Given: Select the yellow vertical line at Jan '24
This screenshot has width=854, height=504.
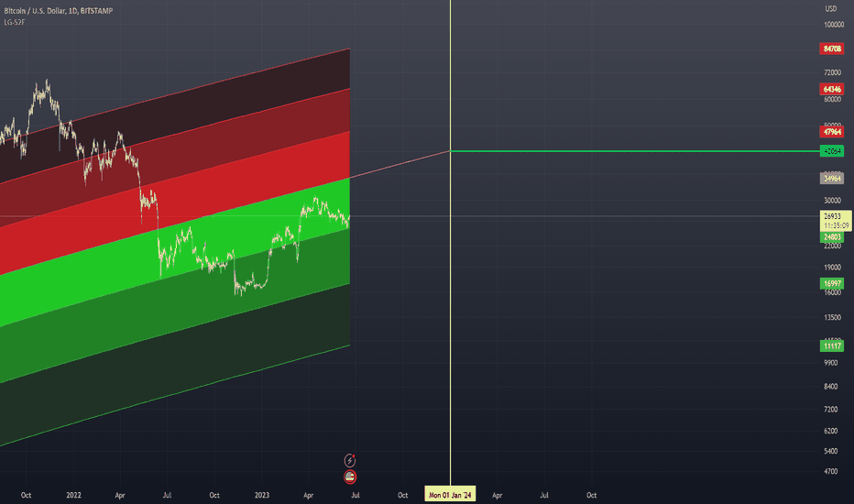Looking at the screenshot, I should (451, 243).
